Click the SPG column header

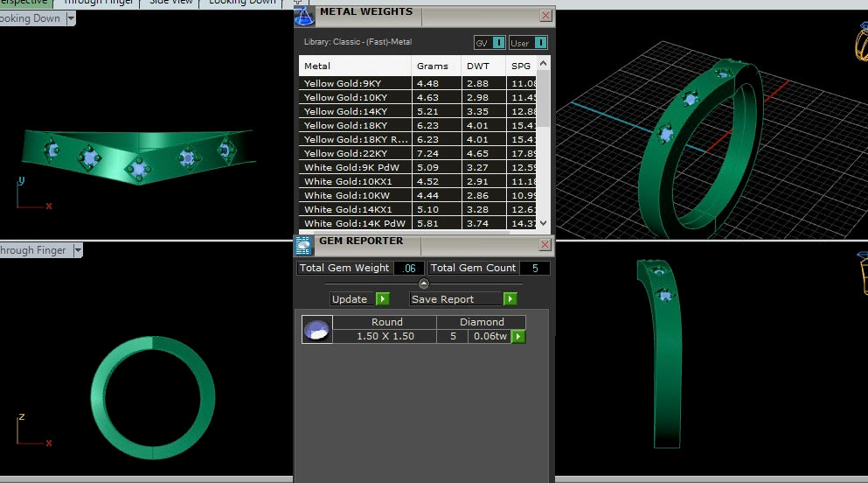[521, 66]
